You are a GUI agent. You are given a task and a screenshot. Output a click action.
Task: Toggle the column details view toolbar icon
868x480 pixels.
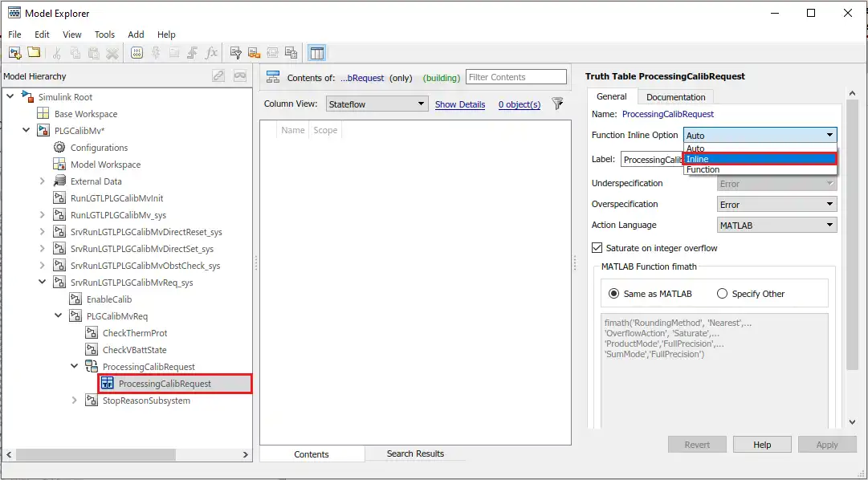click(x=317, y=53)
